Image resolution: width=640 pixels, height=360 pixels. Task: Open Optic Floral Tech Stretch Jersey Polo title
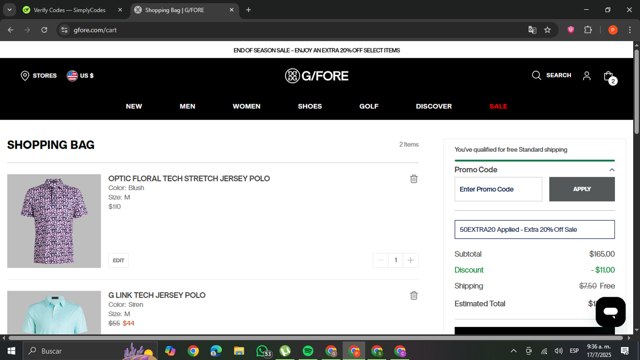[189, 178]
